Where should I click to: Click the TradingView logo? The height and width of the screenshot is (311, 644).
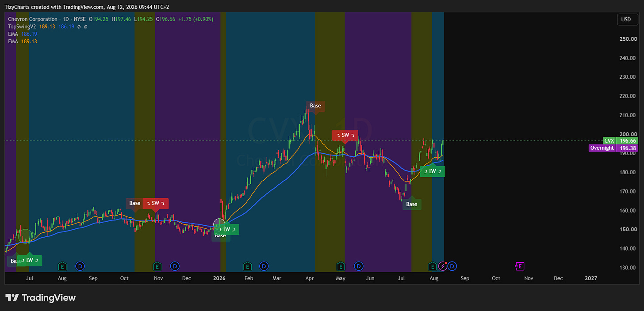click(x=40, y=298)
